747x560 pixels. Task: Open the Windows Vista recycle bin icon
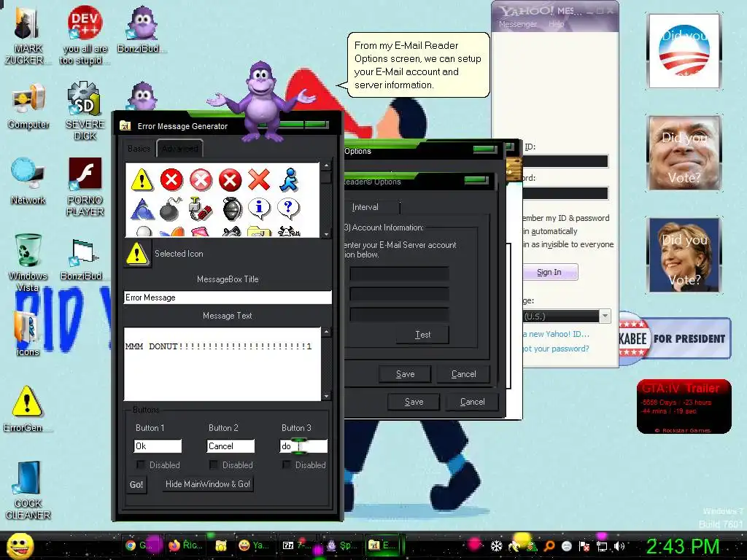pos(28,262)
